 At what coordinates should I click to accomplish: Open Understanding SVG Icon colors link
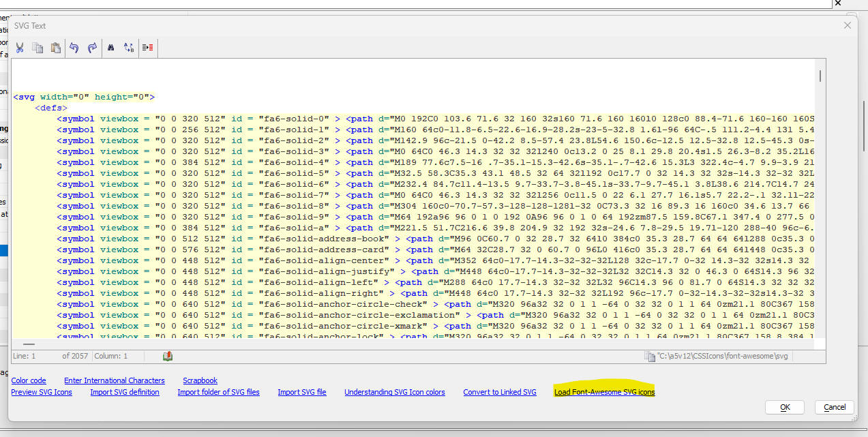[x=395, y=392]
